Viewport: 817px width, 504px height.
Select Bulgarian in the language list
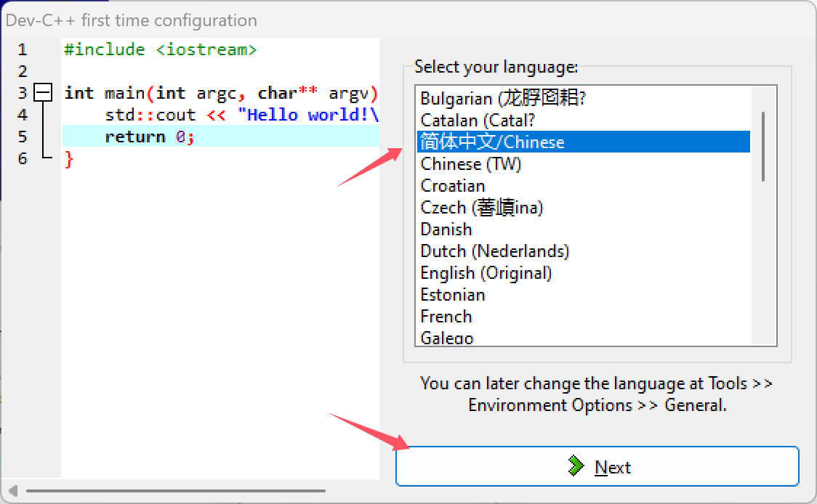[584, 99]
